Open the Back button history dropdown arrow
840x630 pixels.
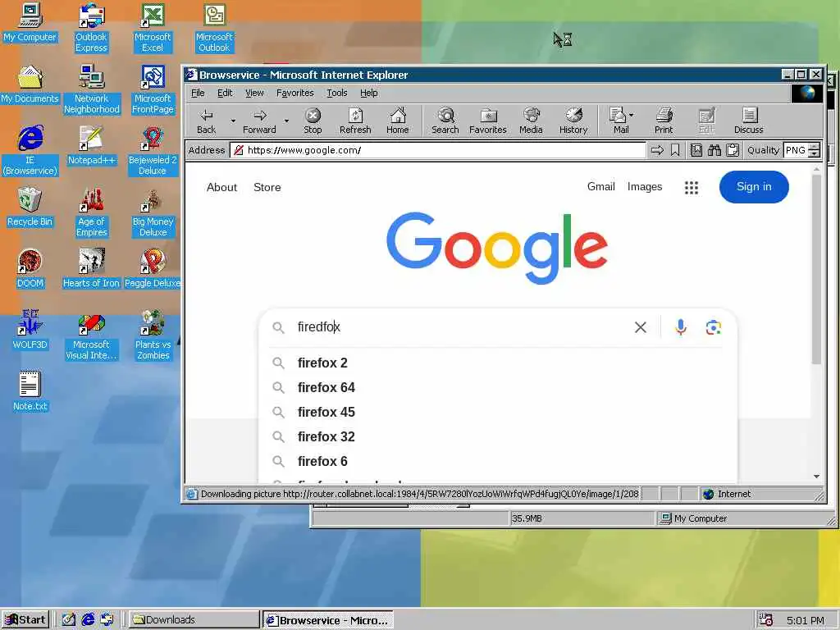(233, 121)
